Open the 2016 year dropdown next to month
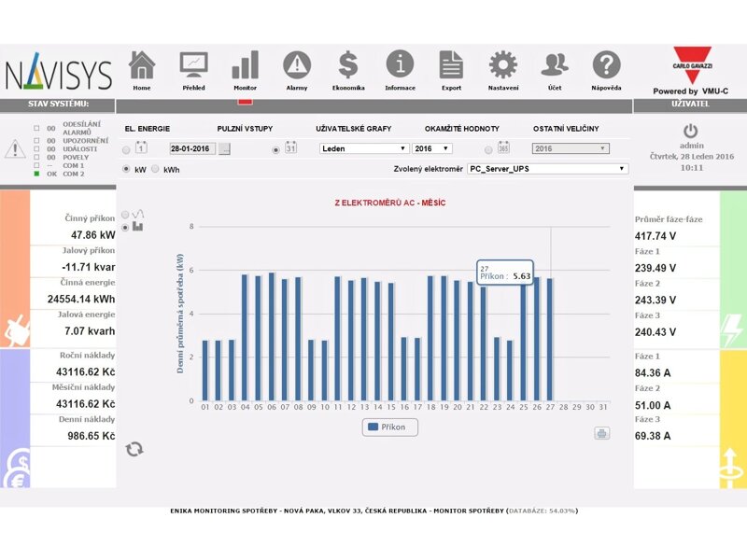This screenshot has height=560, width=747. point(432,148)
